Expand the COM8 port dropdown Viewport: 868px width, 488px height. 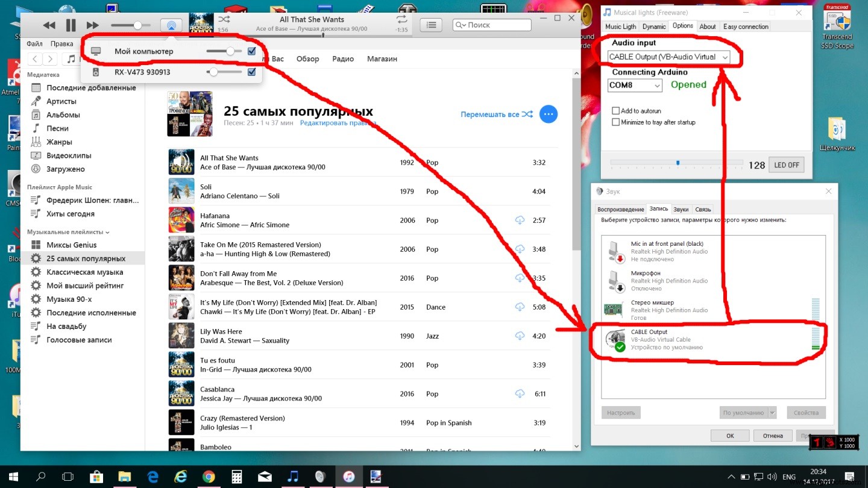coord(635,86)
